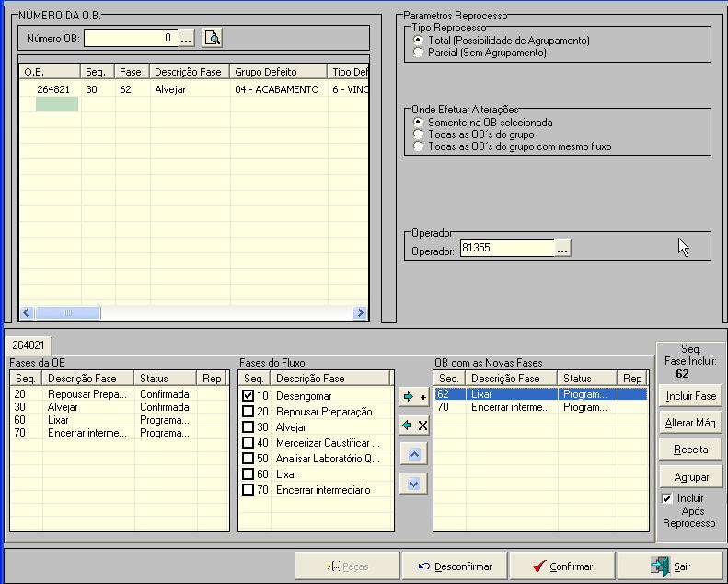Select Todas as OB's do grupo option
Screen dimensions: 728x584
point(420,134)
